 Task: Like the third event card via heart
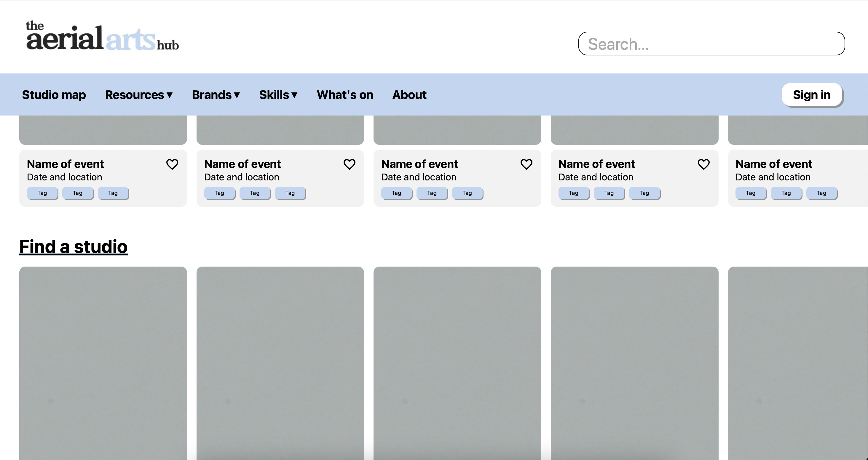coord(526,164)
